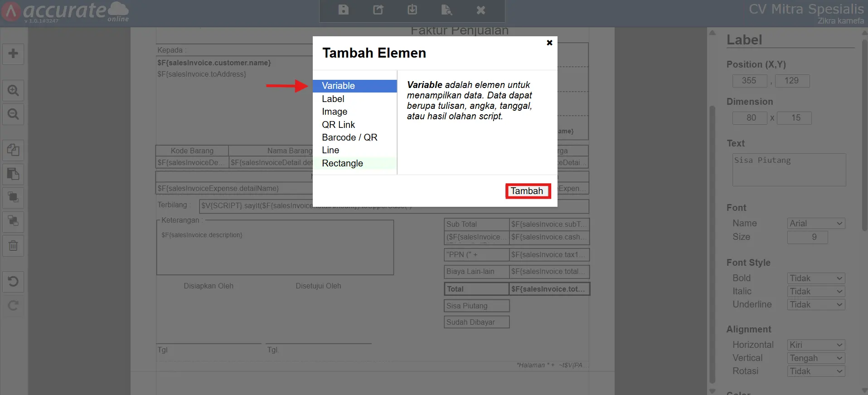The height and width of the screenshot is (395, 868).
Task: Expand the Bold dropdown
Action: pos(816,278)
